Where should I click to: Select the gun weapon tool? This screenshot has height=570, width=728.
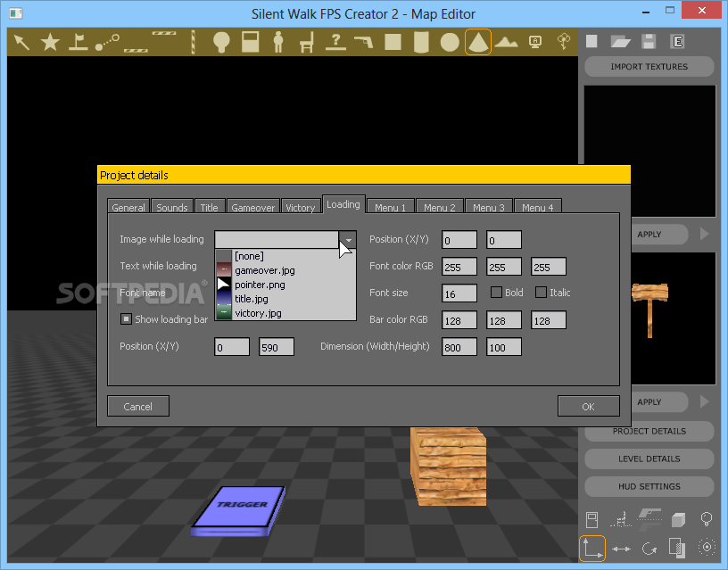pos(363,42)
